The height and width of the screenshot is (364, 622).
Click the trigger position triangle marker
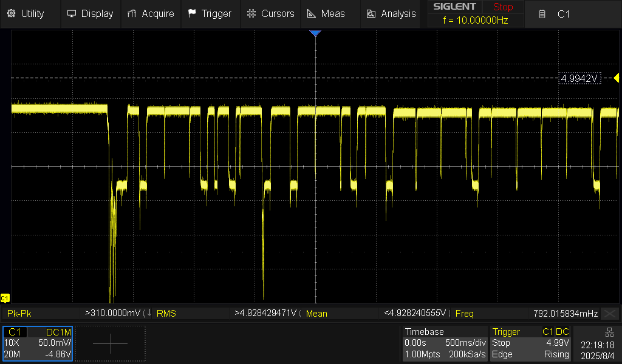coord(315,33)
